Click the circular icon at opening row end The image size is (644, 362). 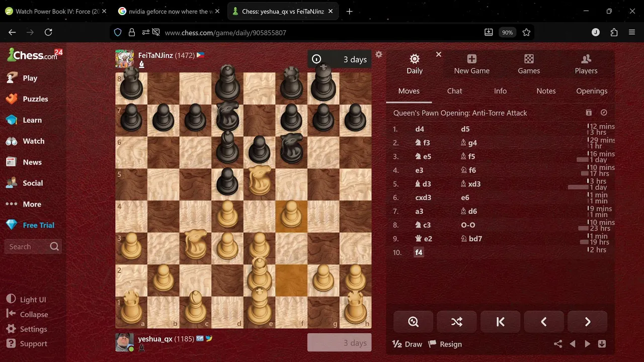604,113
